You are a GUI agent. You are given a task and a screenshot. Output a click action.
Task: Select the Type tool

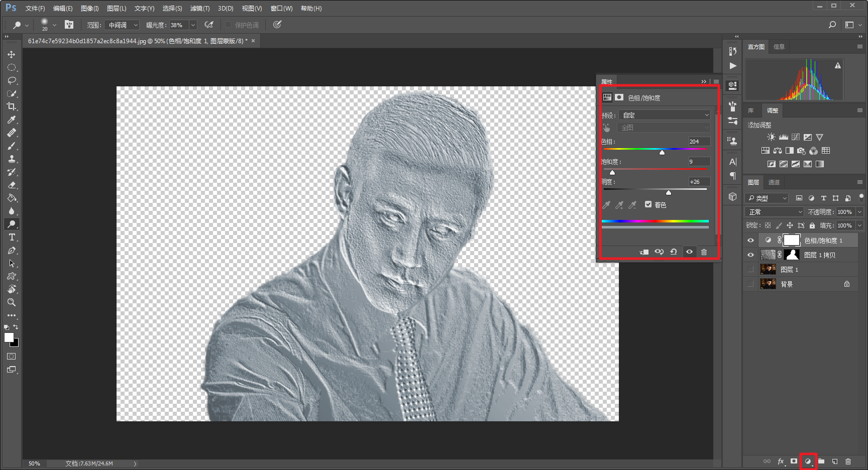tap(12, 237)
